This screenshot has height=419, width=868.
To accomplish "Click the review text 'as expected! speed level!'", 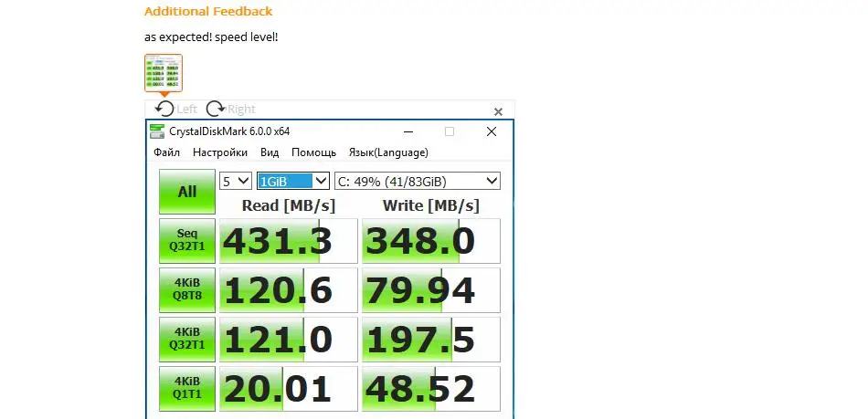I will 211,37.
